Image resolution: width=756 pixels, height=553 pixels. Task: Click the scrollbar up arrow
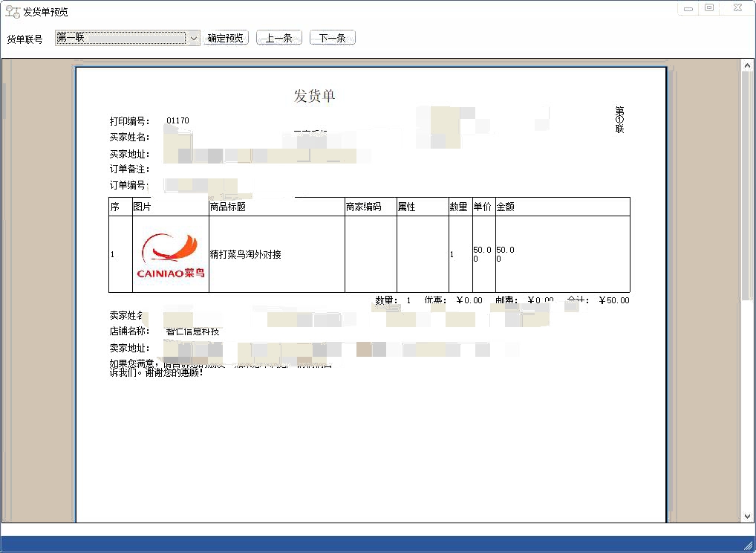[x=748, y=65]
